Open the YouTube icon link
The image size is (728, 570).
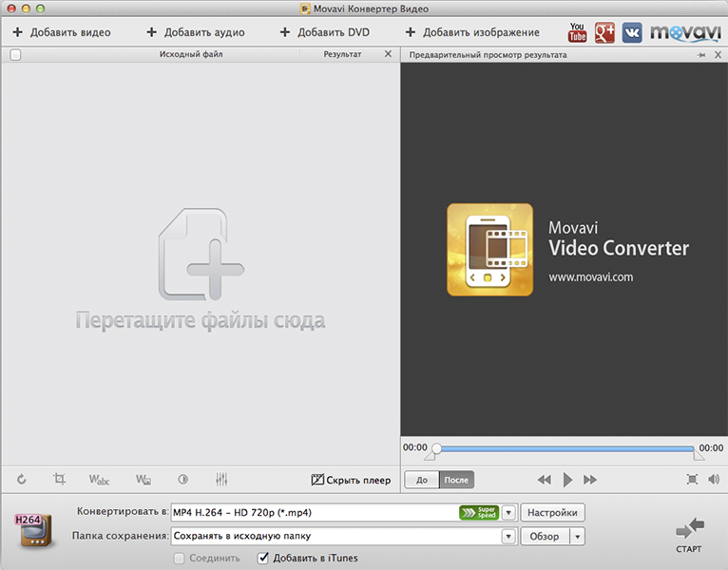coord(577,32)
